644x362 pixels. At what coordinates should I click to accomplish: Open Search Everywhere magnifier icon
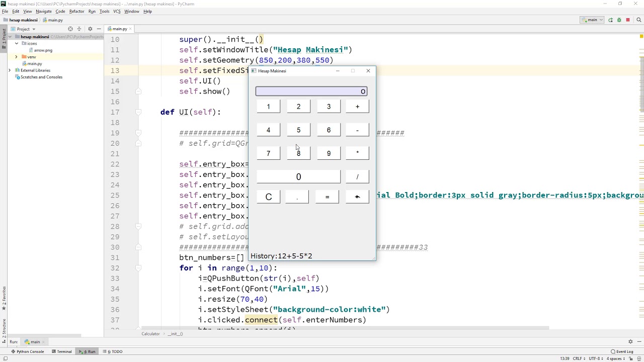(x=639, y=20)
